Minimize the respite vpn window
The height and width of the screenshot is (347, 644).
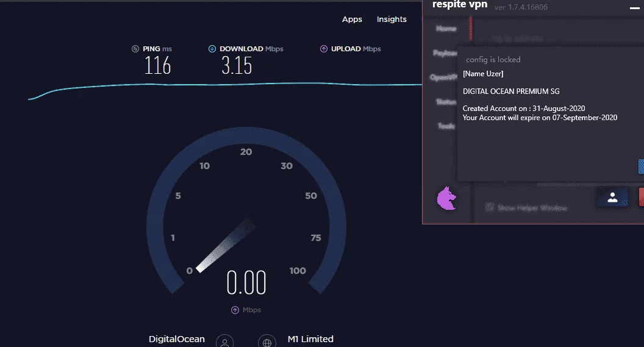(635, 7)
